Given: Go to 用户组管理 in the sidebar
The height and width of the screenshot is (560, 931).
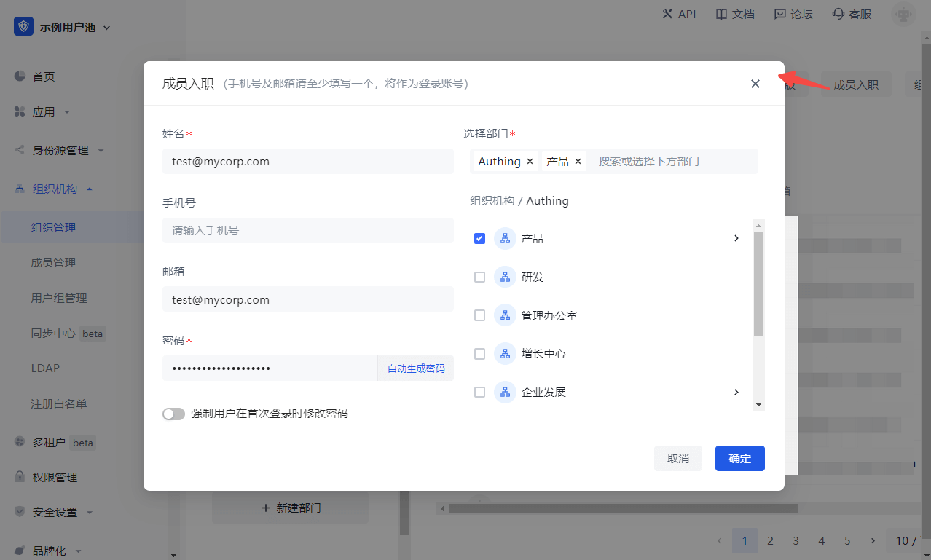Looking at the screenshot, I should pos(59,298).
